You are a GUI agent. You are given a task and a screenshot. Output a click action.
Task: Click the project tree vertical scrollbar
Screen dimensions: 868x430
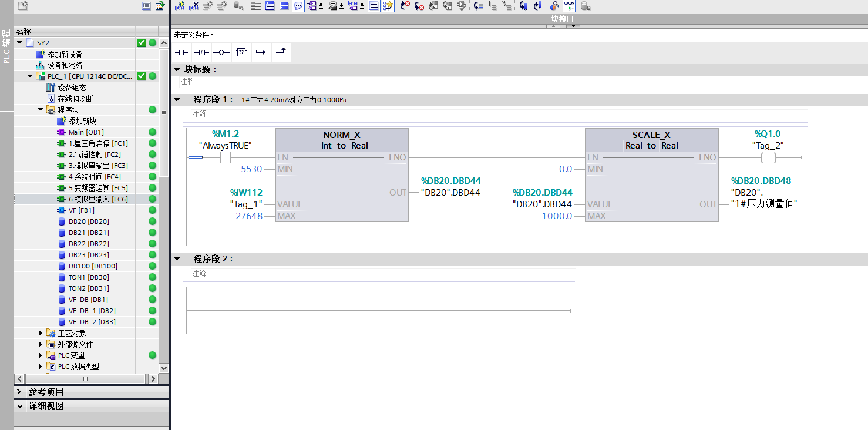point(164,147)
